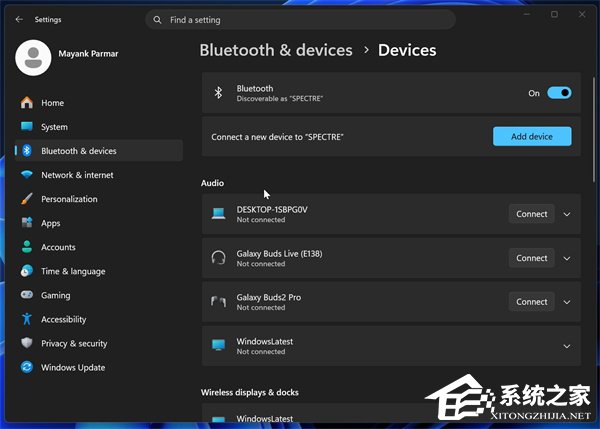Viewport: 600px width, 429px height.
Task: Open the Apps settings section
Action: [x=98, y=223]
